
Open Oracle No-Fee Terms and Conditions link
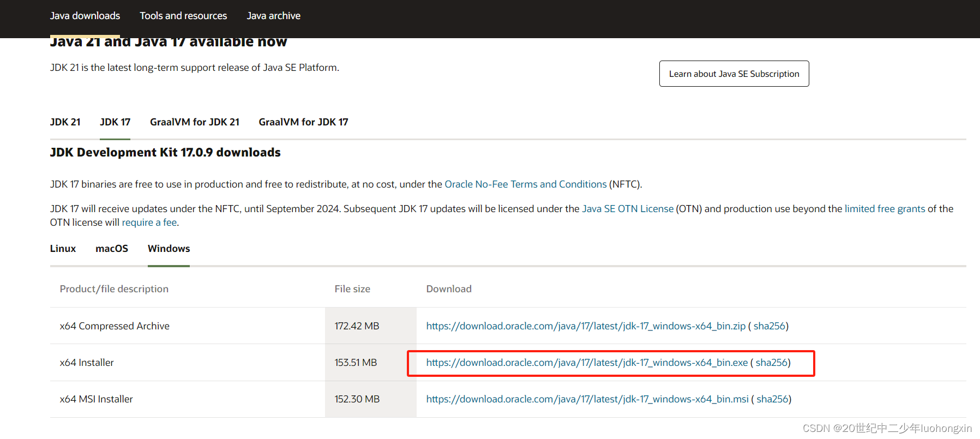point(526,184)
